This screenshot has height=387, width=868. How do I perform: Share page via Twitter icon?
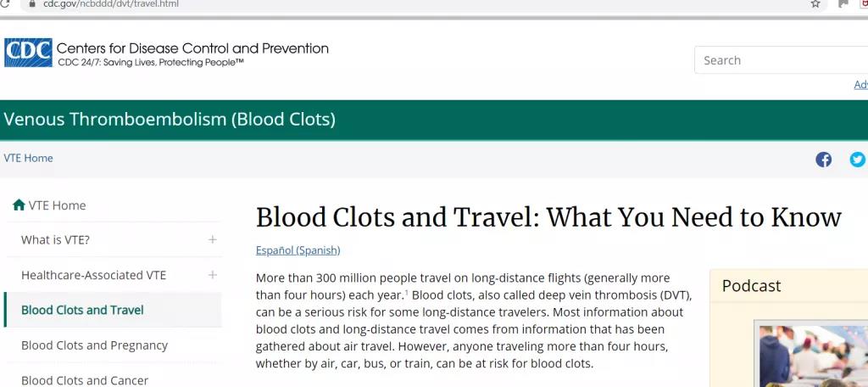pyautogui.click(x=858, y=160)
